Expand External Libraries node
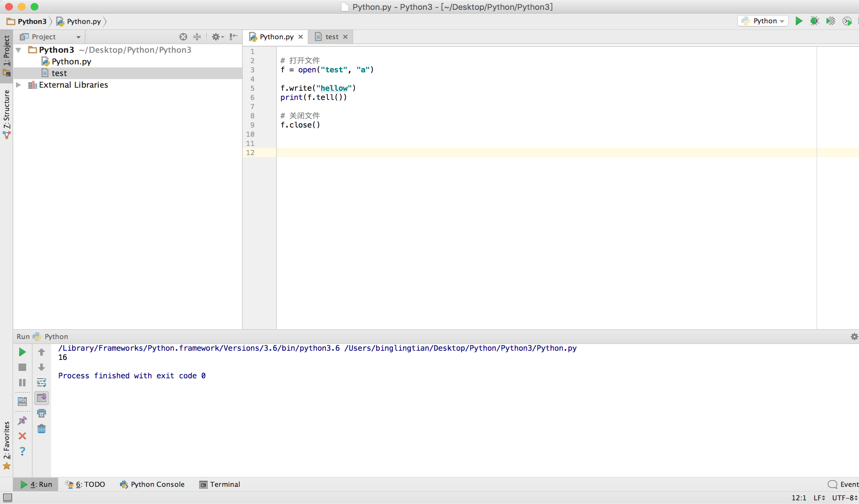The width and height of the screenshot is (859, 504). coord(19,85)
